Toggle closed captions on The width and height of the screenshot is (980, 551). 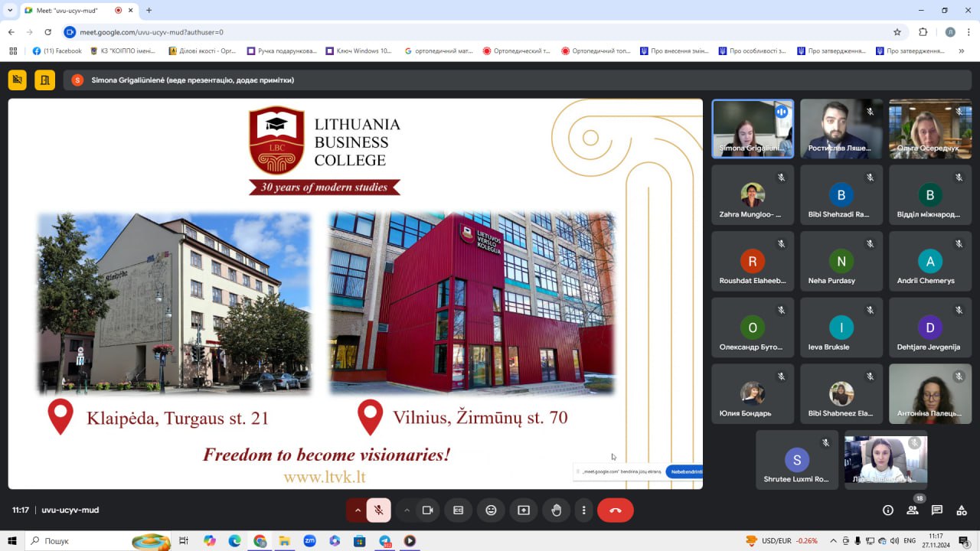click(459, 510)
